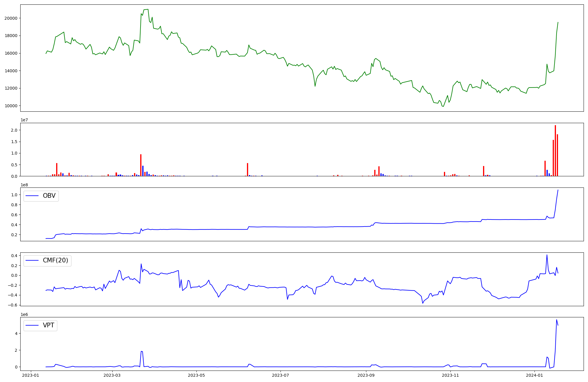Select the 2023-01 x-axis date label
The height and width of the screenshot is (382, 588).
[31, 375]
